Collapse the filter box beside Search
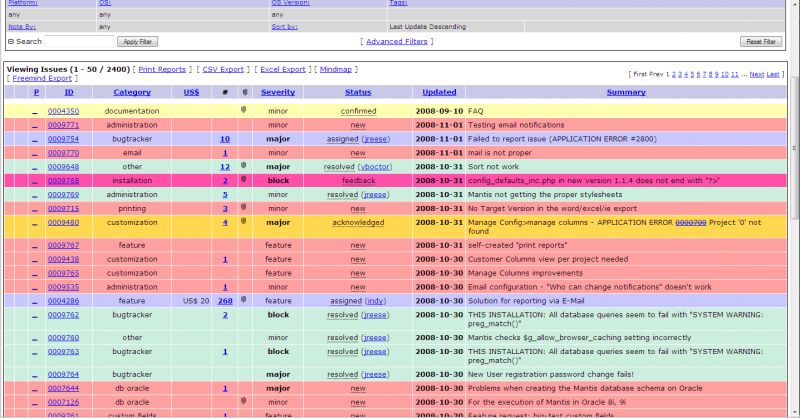800x418 pixels. (x=11, y=42)
